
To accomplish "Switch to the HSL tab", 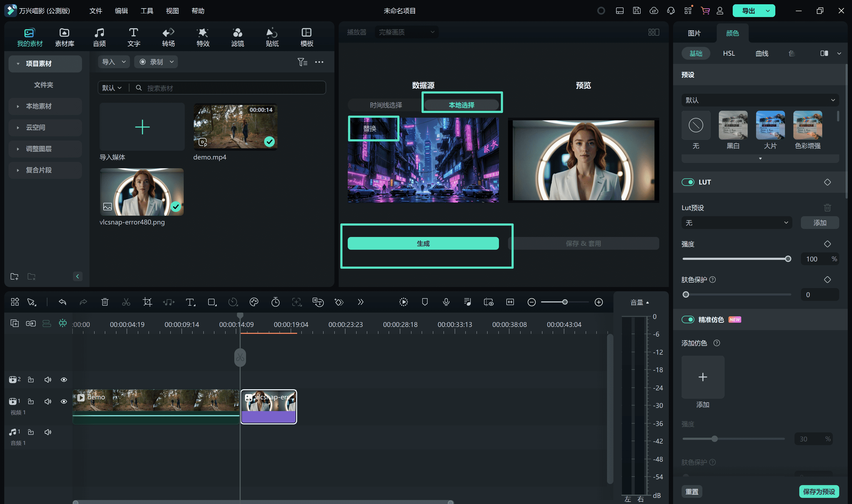I will (x=728, y=53).
